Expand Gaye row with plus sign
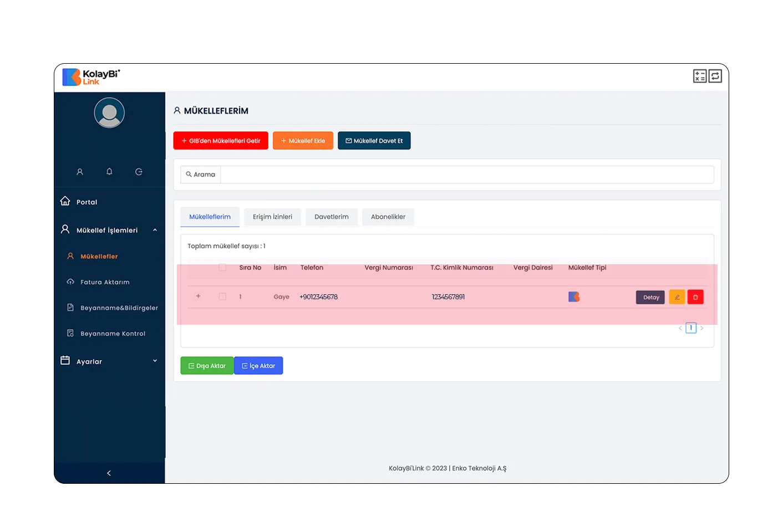The width and height of the screenshot is (783, 532). coord(198,296)
